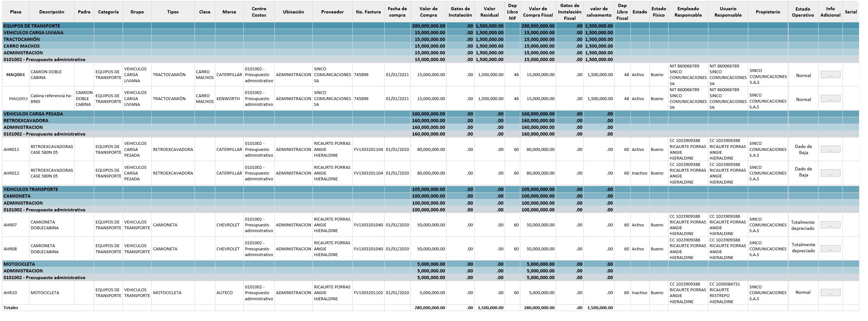Open Info Adicional button for AHR08 row
Viewport: 868px width, 321px height.
[830, 249]
